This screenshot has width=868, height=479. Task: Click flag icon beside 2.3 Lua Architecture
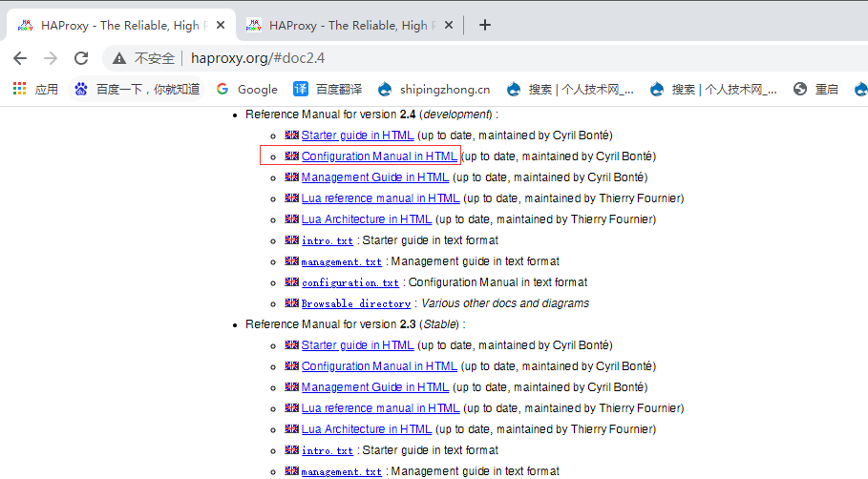click(x=292, y=428)
